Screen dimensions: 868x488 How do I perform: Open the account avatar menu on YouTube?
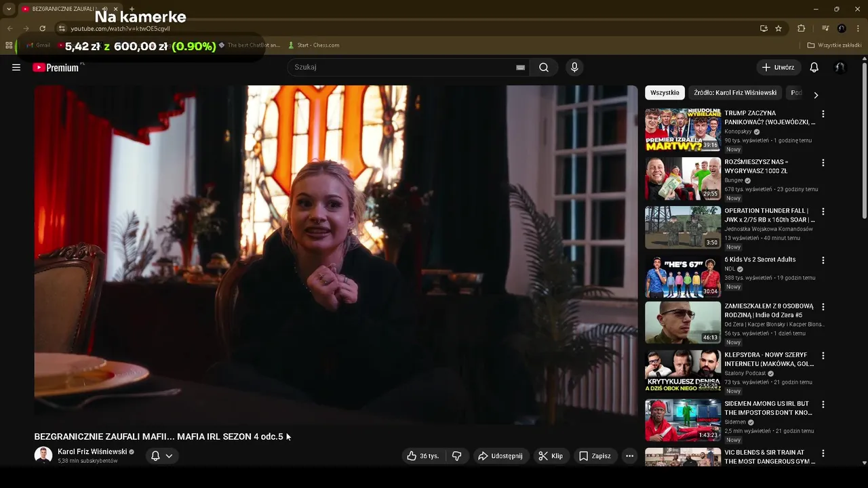point(840,67)
